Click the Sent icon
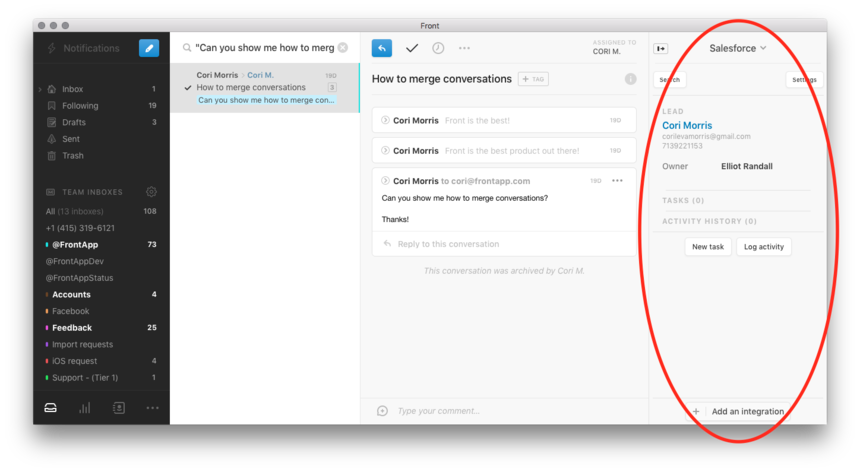 pyautogui.click(x=52, y=139)
